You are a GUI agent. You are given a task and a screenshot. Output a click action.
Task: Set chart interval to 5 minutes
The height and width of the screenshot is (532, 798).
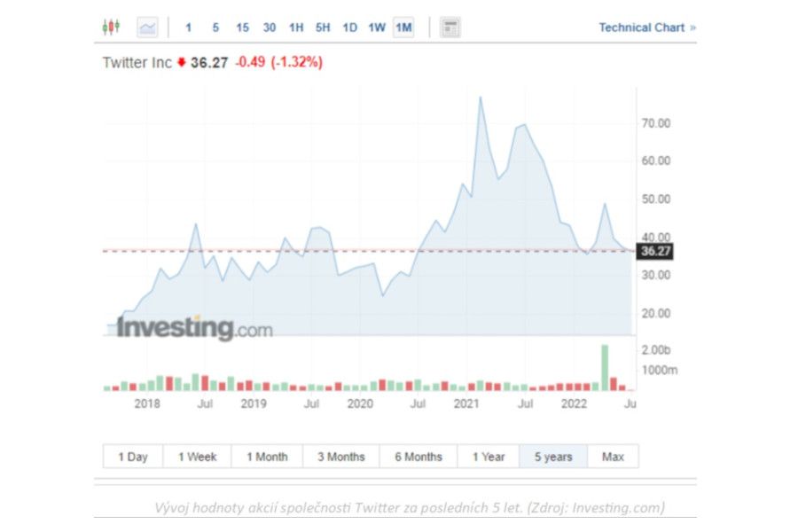click(x=215, y=27)
